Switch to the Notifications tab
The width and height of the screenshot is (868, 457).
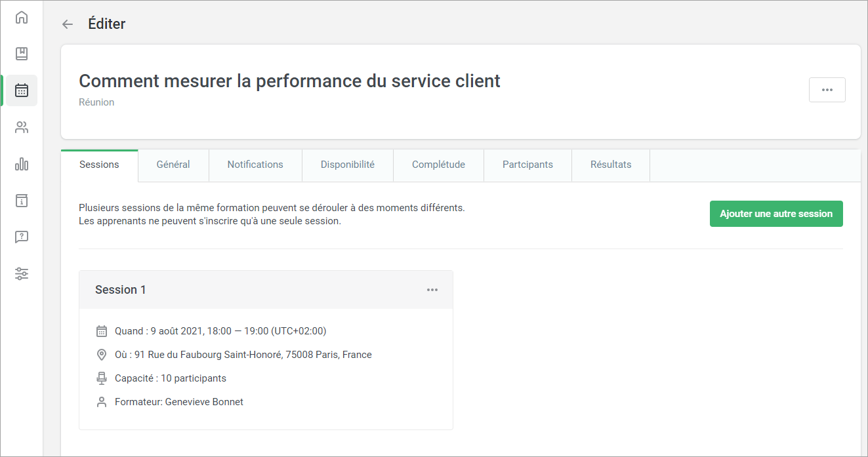(255, 165)
